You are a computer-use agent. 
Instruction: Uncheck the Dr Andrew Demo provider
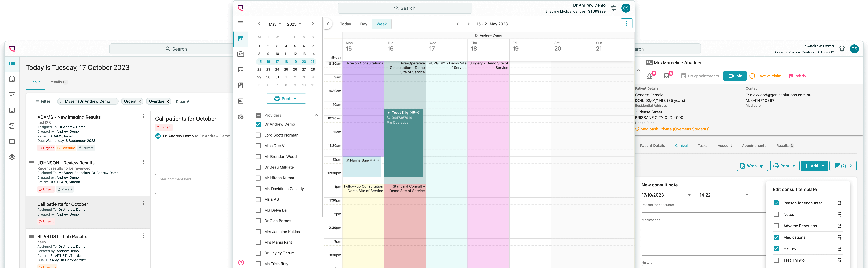coord(258,124)
